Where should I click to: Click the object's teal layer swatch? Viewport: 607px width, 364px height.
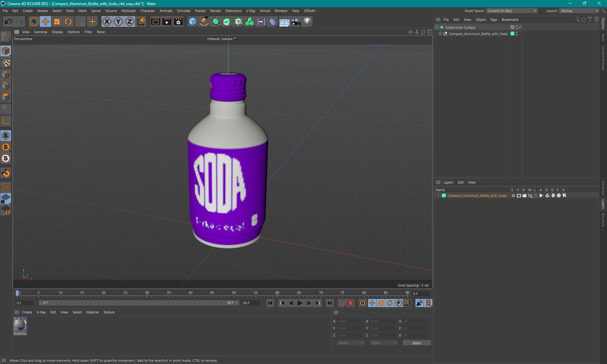tap(512, 34)
